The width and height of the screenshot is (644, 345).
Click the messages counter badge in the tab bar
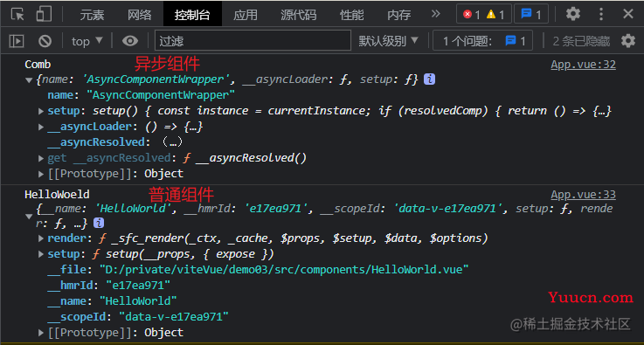click(531, 15)
